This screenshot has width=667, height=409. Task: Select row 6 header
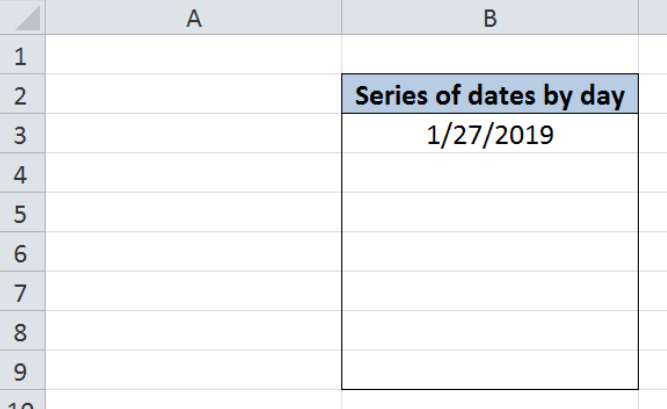(23, 252)
